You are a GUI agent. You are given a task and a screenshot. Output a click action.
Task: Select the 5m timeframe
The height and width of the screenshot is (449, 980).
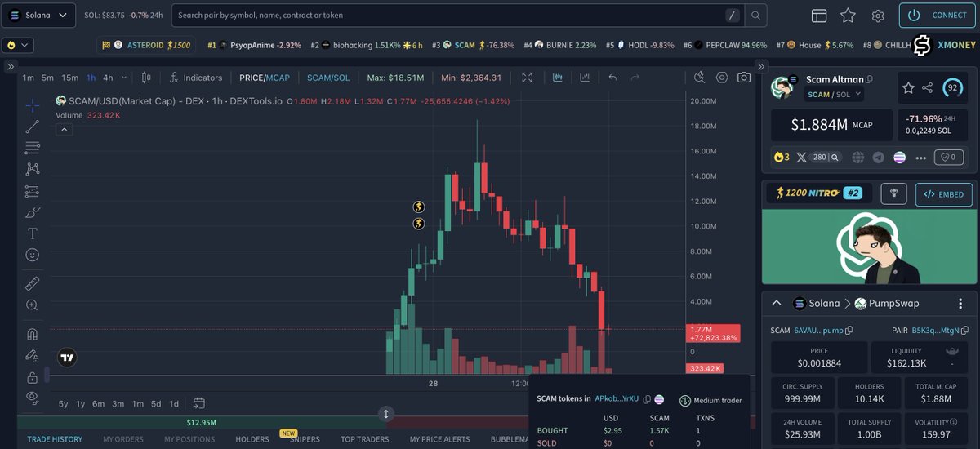point(48,78)
